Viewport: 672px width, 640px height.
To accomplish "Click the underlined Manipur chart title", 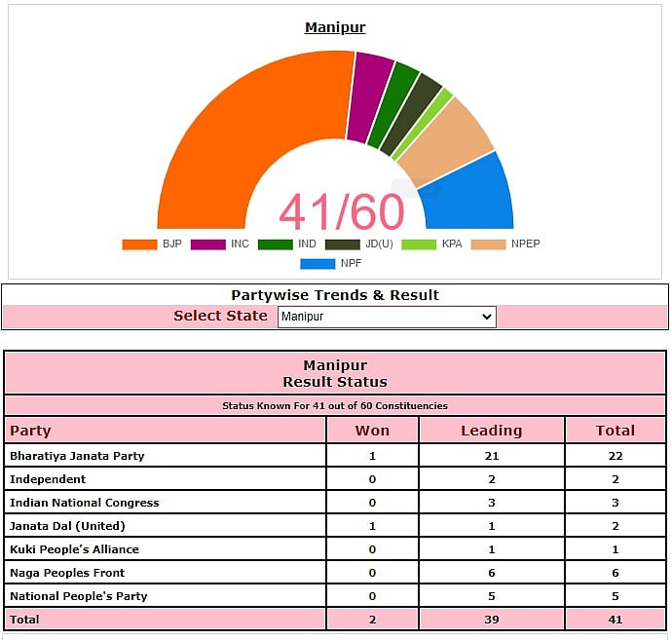I will coord(335,27).
